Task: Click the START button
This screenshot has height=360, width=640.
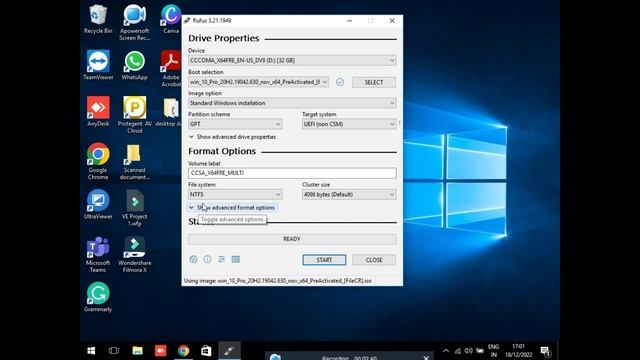Action: point(324,260)
